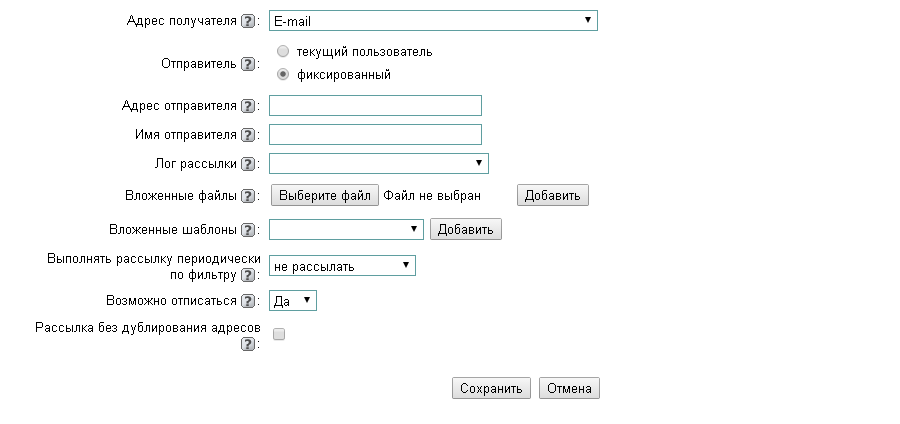Choose the фиксированный sender option
Viewport: 900px width, 424px height.
283,74
